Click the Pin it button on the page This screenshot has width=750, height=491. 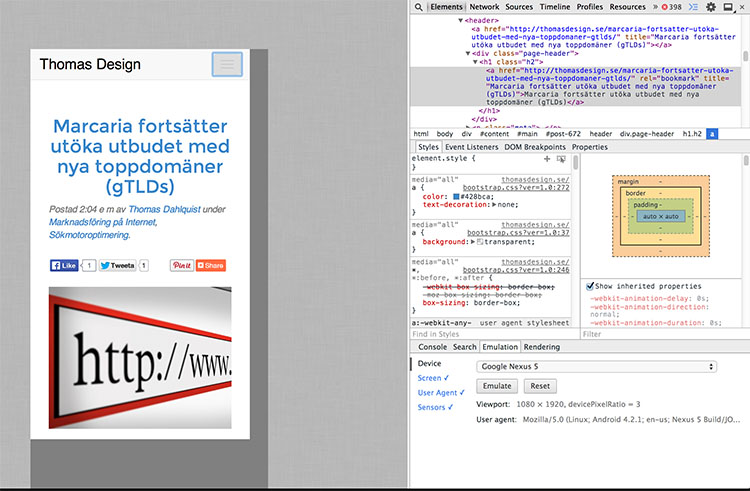pyautogui.click(x=182, y=265)
